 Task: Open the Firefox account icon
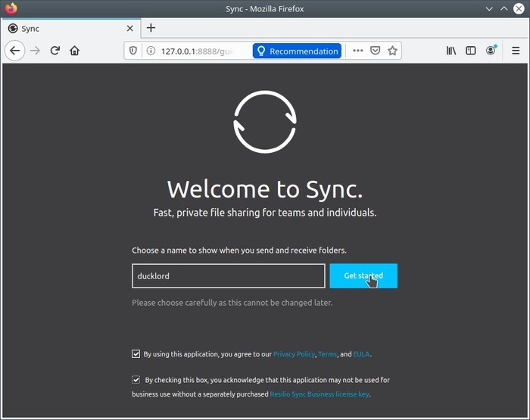pos(491,51)
